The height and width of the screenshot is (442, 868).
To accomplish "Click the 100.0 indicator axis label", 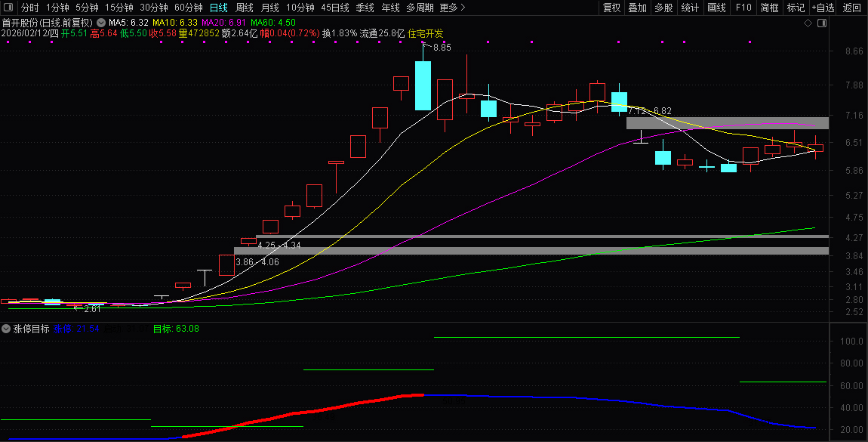I will point(852,342).
